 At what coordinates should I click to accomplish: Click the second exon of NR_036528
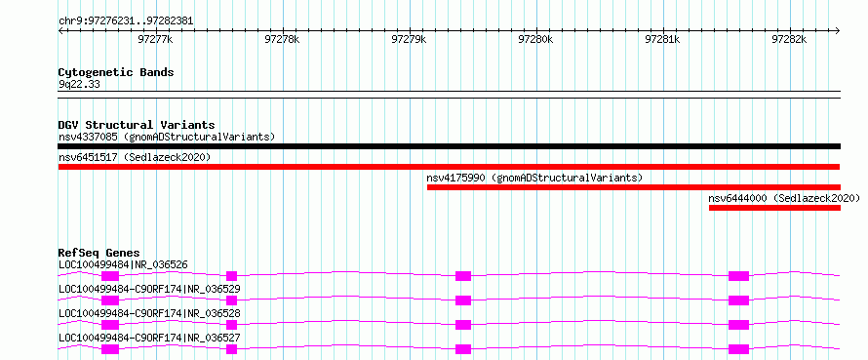click(232, 325)
